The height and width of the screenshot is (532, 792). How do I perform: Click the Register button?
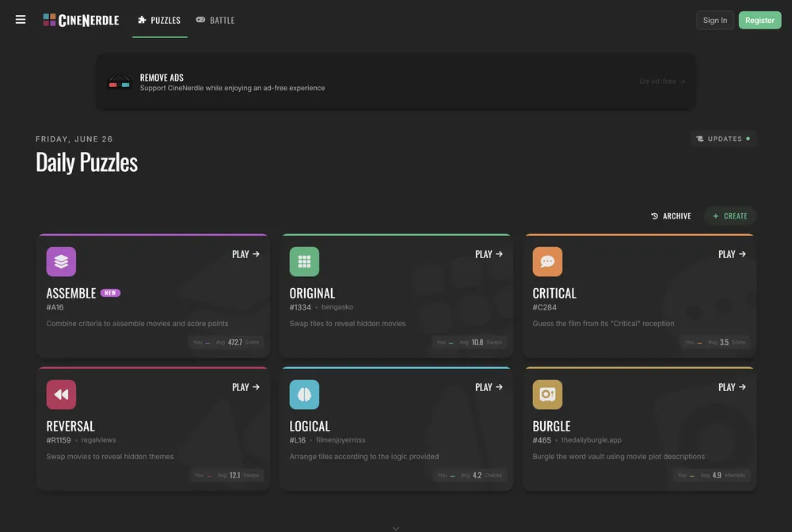tap(760, 21)
